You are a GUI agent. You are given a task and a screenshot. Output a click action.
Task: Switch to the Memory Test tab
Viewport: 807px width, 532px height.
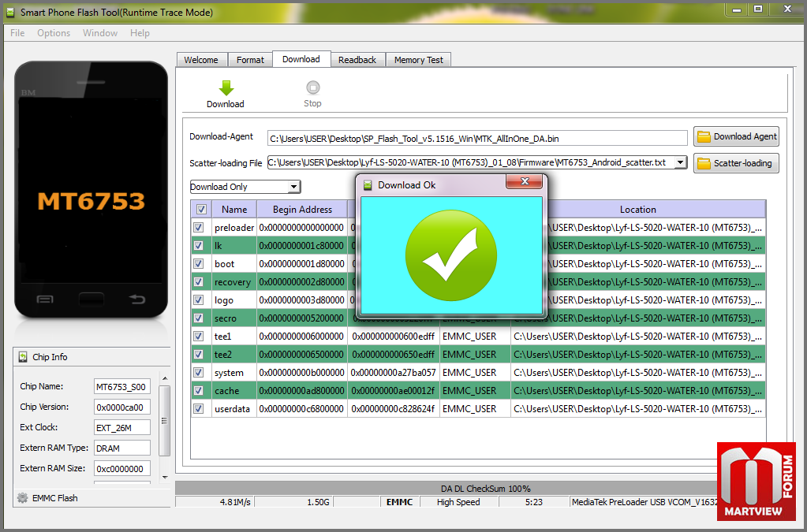pos(418,60)
